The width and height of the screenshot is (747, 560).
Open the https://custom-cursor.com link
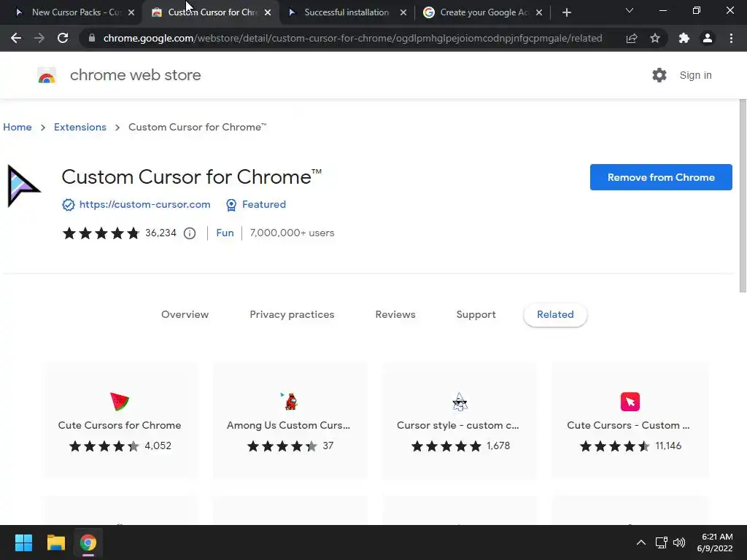click(x=145, y=205)
